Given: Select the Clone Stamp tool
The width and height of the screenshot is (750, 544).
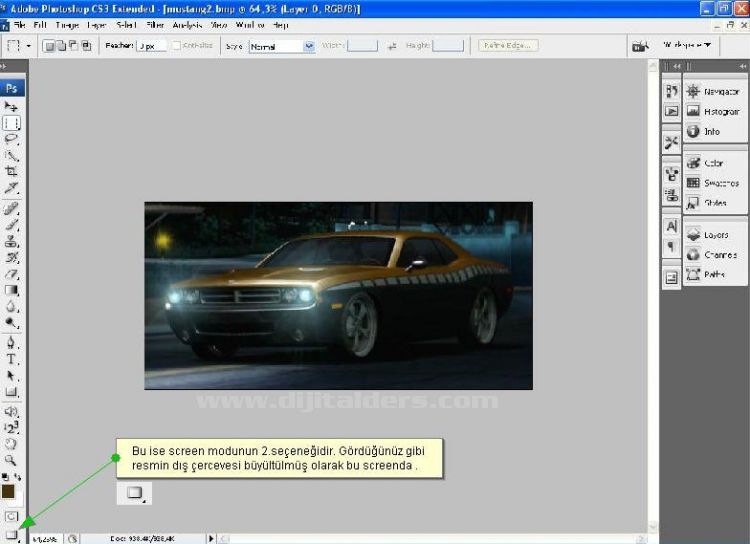Looking at the screenshot, I should click(11, 241).
